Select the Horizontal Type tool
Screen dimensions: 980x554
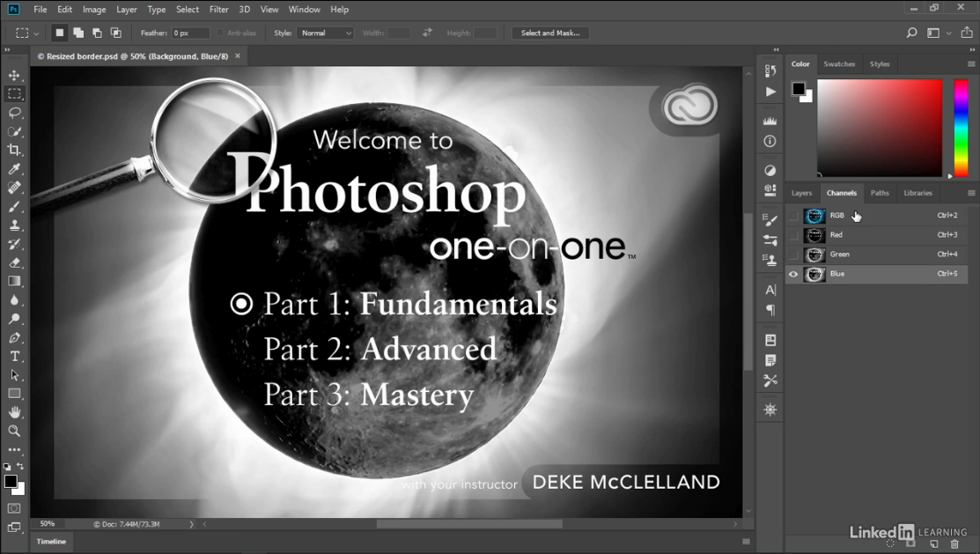pyautogui.click(x=14, y=357)
